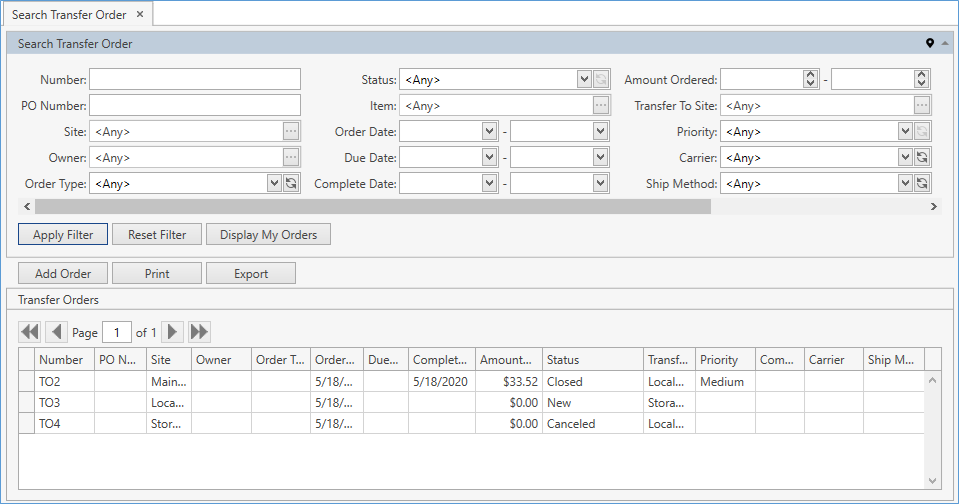Open the Priority dropdown
This screenshot has height=504, width=959.
[905, 131]
